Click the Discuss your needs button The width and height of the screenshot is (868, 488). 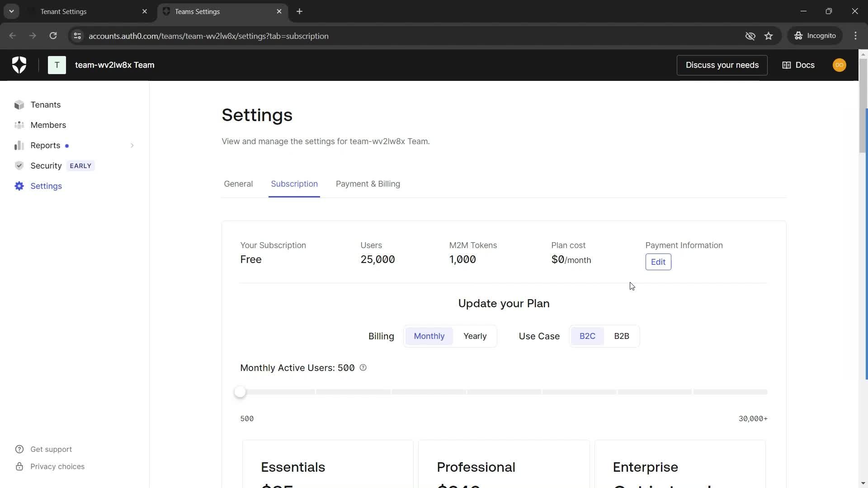[x=722, y=65]
